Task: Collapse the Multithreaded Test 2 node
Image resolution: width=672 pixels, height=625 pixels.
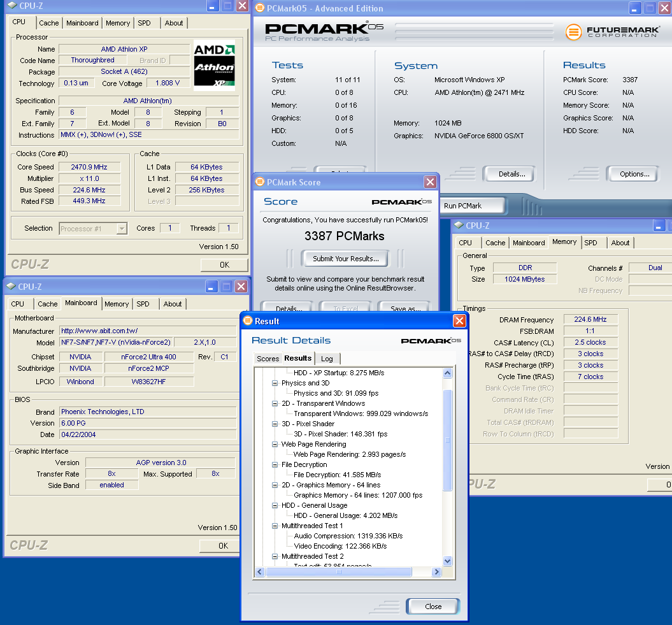Action: click(x=275, y=556)
